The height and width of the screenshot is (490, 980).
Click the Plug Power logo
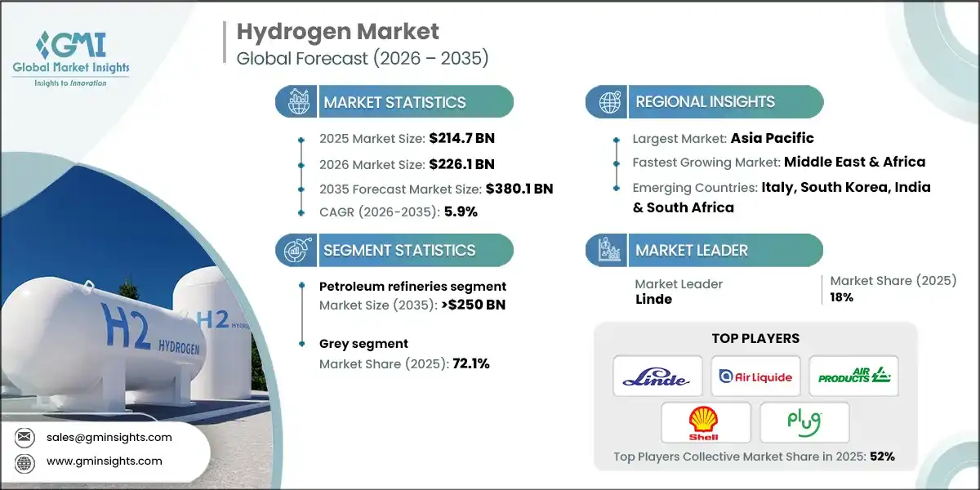[804, 422]
